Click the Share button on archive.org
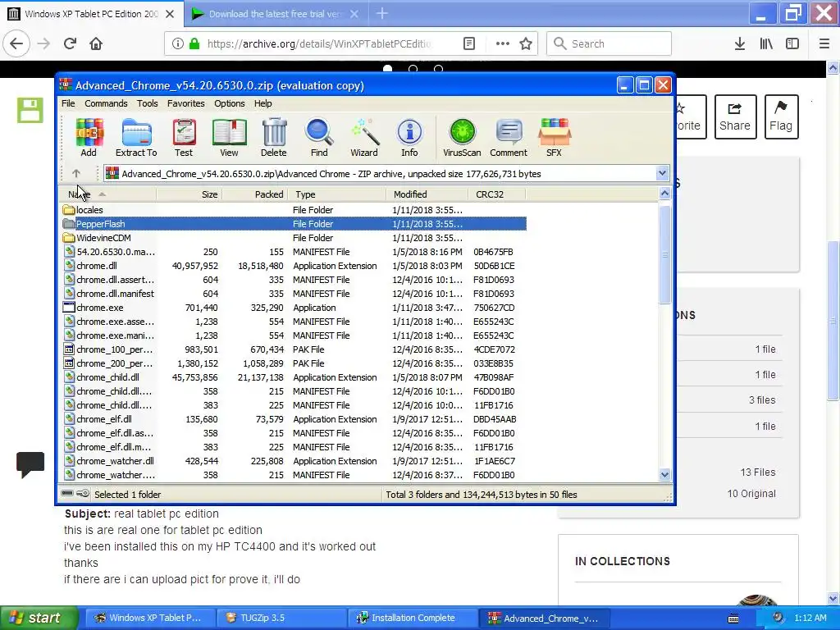Image resolution: width=840 pixels, height=630 pixels. (x=735, y=116)
